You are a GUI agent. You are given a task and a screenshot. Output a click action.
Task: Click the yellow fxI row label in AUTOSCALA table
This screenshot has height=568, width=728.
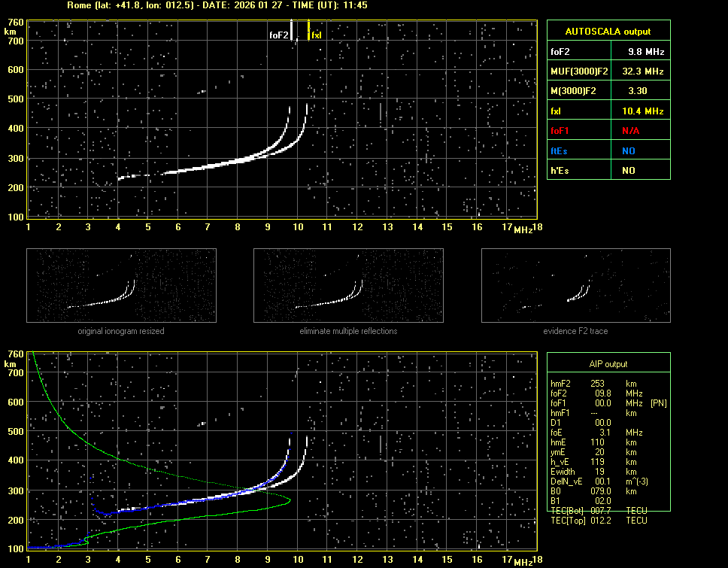(x=557, y=111)
